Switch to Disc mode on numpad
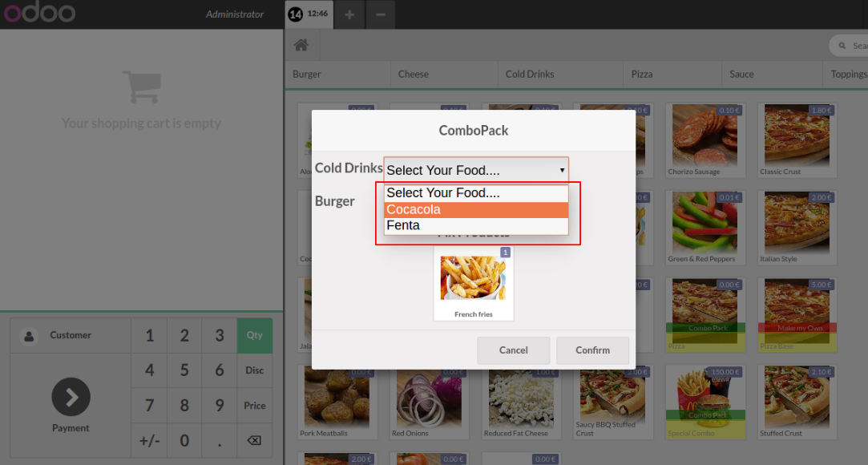The height and width of the screenshot is (465, 868). [254, 370]
